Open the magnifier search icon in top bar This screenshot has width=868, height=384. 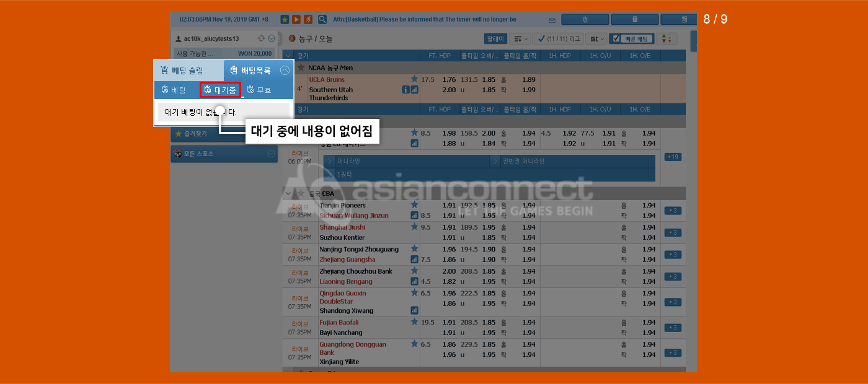(322, 20)
